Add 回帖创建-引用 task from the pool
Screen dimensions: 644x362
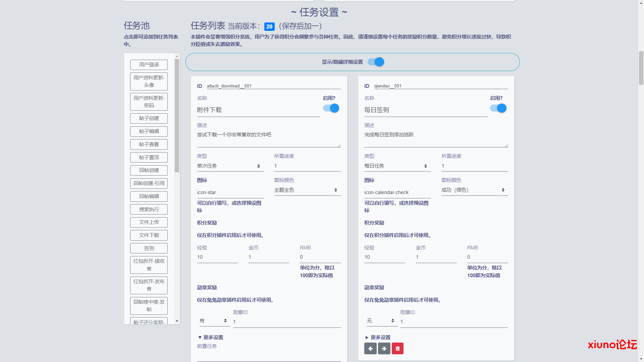click(149, 183)
